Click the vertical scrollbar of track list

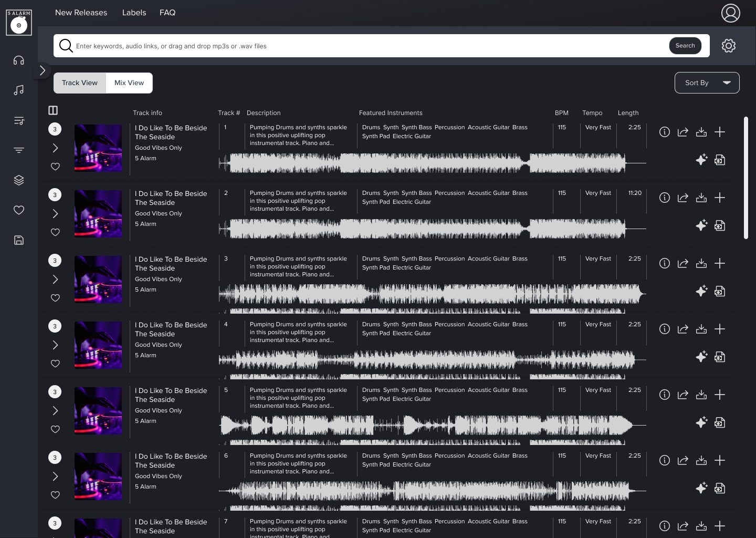point(746,178)
